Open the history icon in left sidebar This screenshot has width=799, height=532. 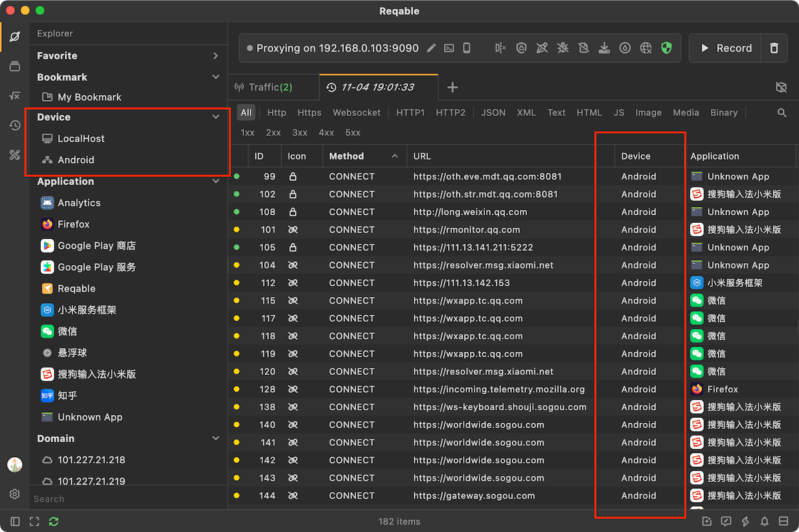click(x=15, y=125)
